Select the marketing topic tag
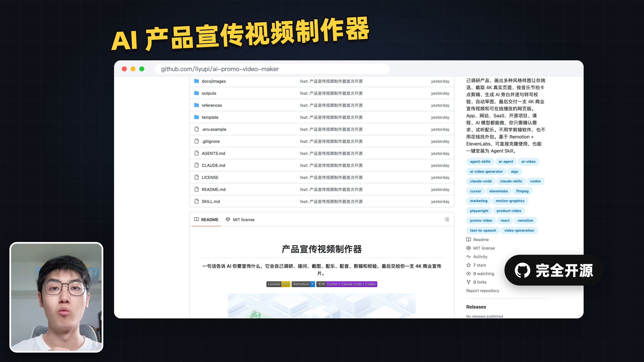This screenshot has width=644, height=362. (x=479, y=201)
